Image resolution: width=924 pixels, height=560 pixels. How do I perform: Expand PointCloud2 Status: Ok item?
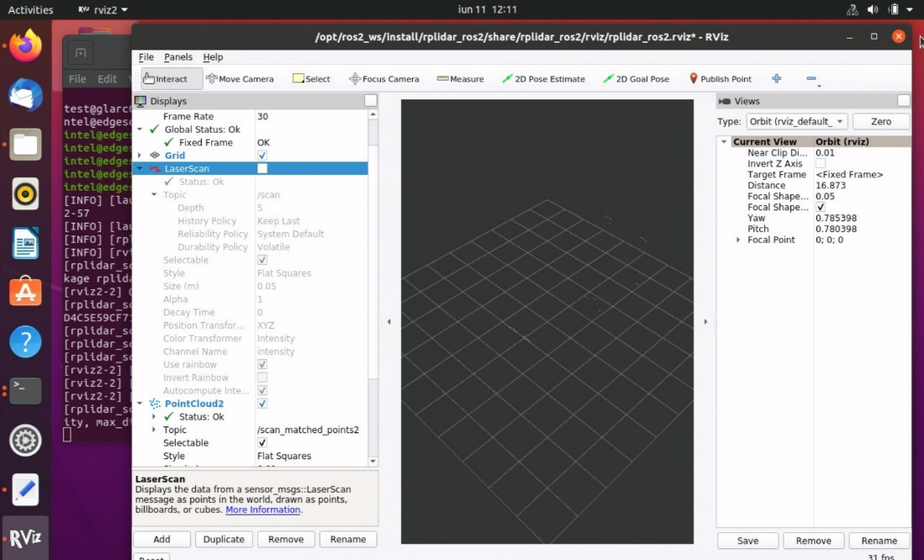154,417
